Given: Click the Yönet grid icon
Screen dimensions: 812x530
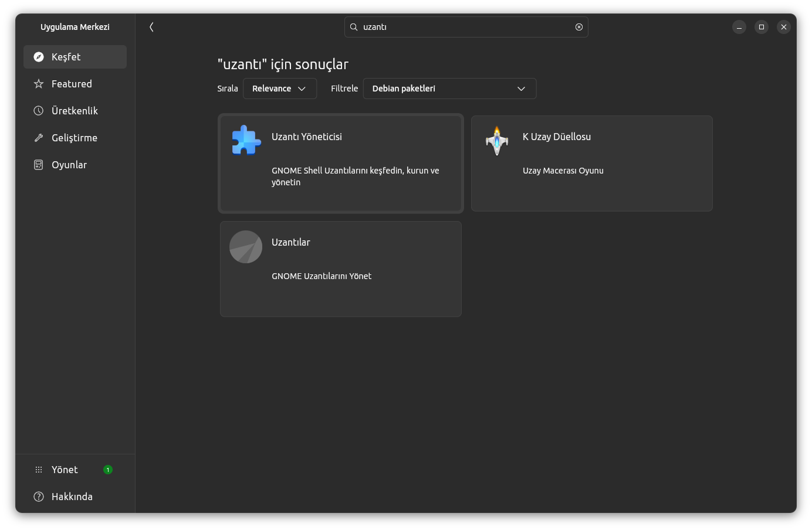Looking at the screenshot, I should click(x=39, y=470).
